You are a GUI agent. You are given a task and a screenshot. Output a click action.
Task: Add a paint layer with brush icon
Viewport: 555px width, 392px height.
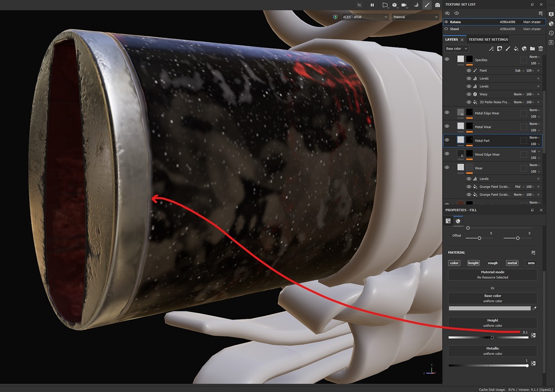[x=508, y=49]
